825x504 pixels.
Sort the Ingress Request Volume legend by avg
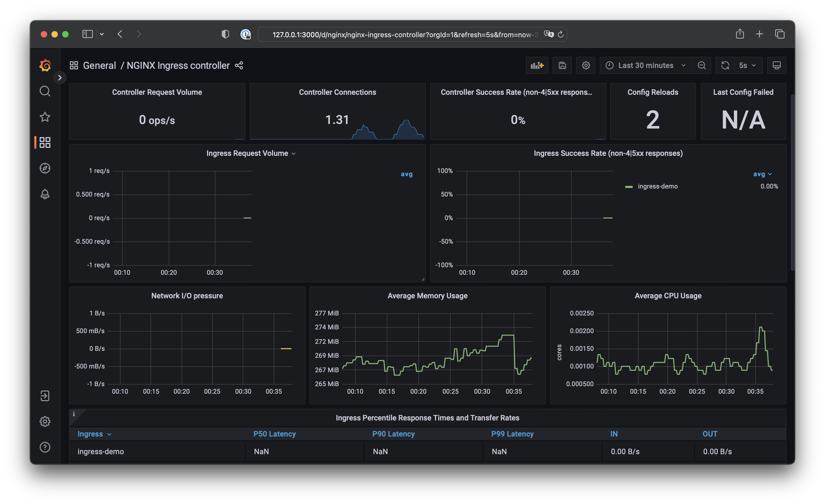click(x=407, y=174)
